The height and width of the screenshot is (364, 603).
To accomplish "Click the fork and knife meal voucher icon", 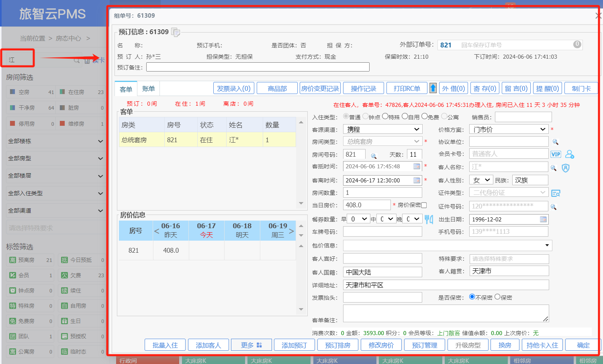I will click(x=429, y=219).
